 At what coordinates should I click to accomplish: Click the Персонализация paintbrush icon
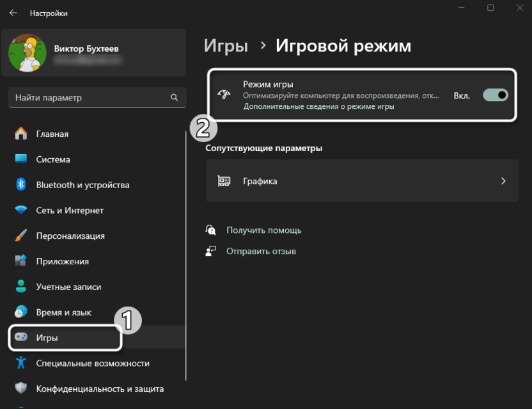[x=21, y=236]
